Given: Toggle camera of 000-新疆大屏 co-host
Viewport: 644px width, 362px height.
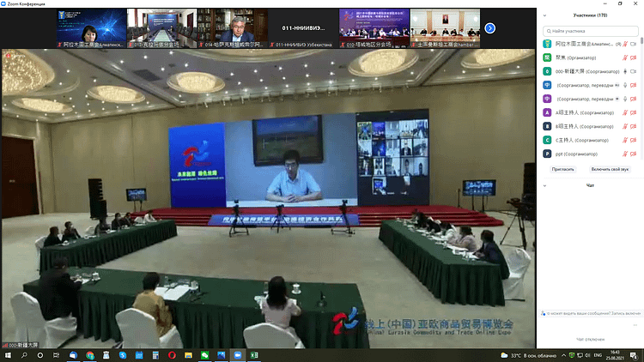Looking at the screenshot, I should (x=634, y=71).
